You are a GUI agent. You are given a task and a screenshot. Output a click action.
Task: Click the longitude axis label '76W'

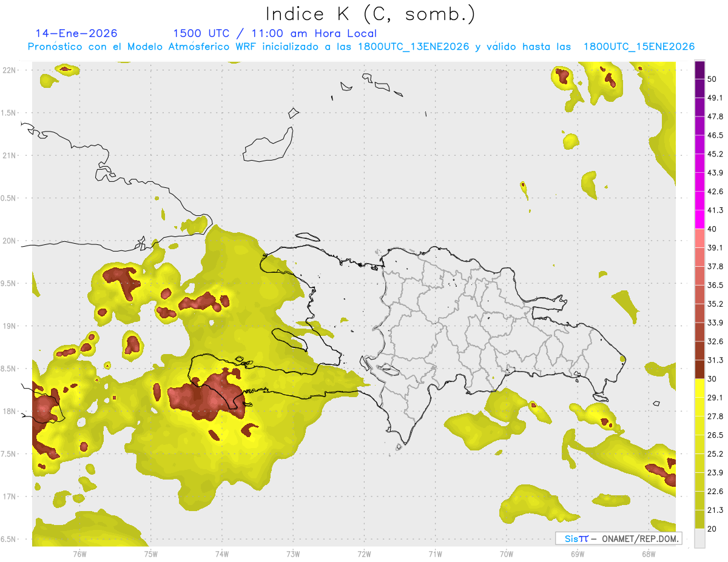[80, 554]
